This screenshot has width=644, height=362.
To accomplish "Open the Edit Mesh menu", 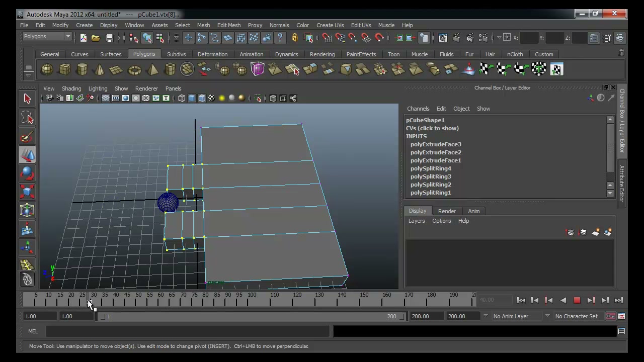I will tap(229, 25).
